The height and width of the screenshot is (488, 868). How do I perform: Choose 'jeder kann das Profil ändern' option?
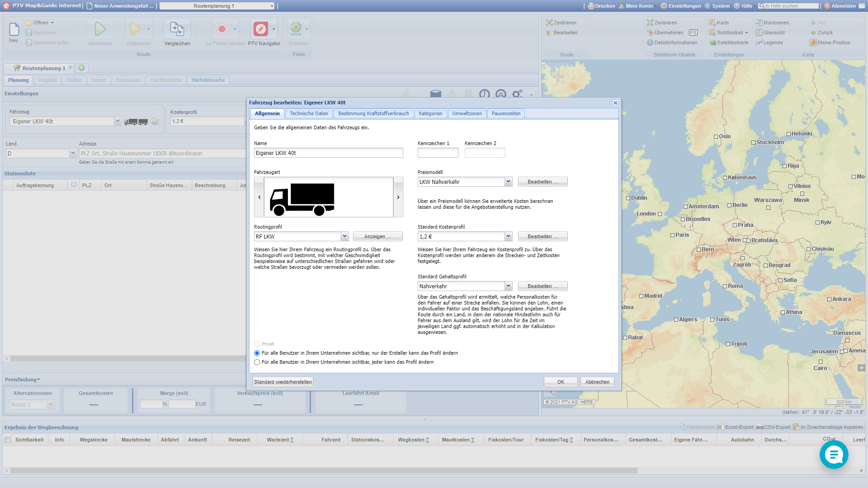coord(257,362)
